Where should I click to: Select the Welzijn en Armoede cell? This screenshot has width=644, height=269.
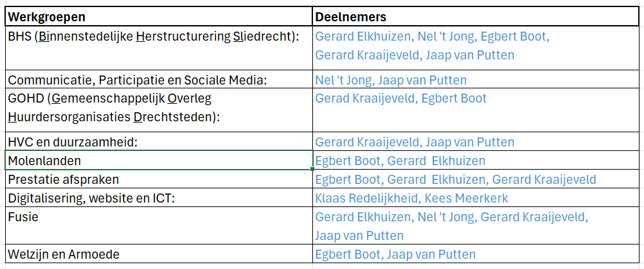tap(158, 254)
